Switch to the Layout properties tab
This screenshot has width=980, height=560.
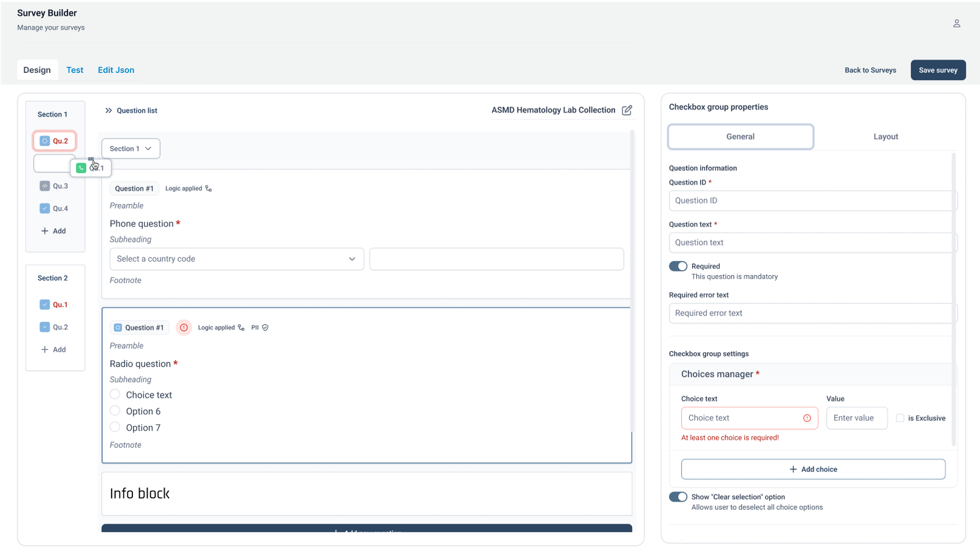(886, 137)
